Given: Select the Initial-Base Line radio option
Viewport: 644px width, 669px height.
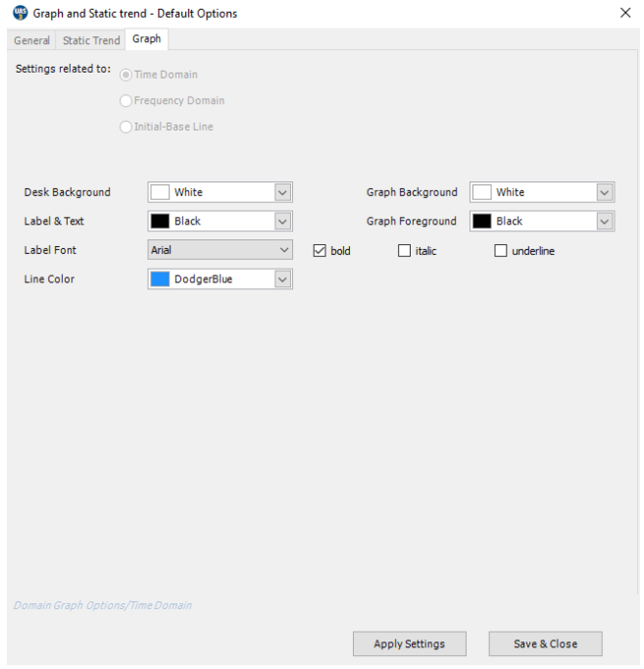Looking at the screenshot, I should click(126, 127).
